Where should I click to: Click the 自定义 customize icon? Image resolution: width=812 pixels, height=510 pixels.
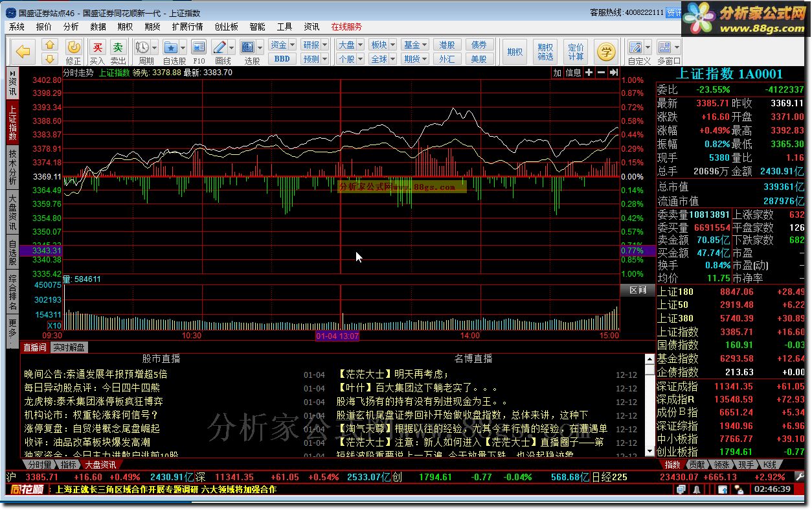tap(635, 47)
